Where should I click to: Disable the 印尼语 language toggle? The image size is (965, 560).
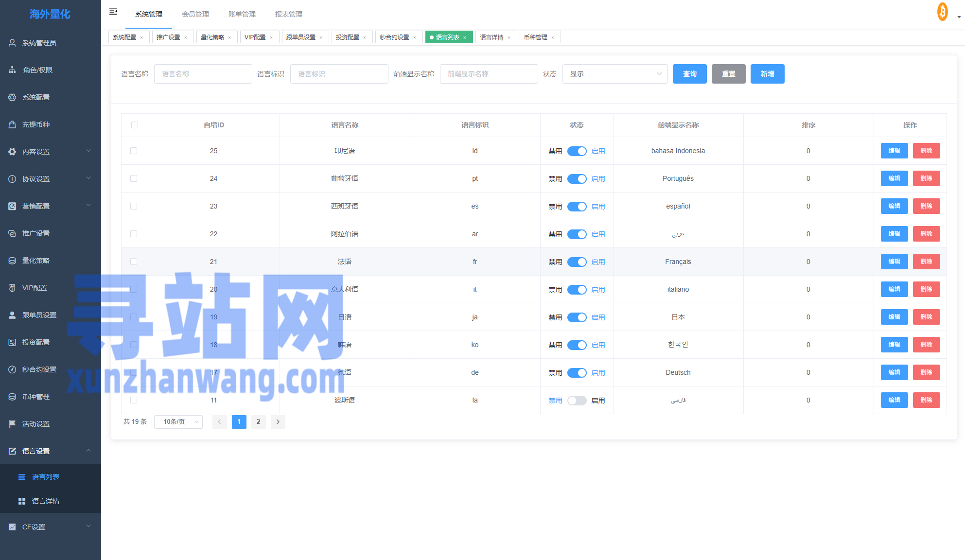tap(577, 151)
